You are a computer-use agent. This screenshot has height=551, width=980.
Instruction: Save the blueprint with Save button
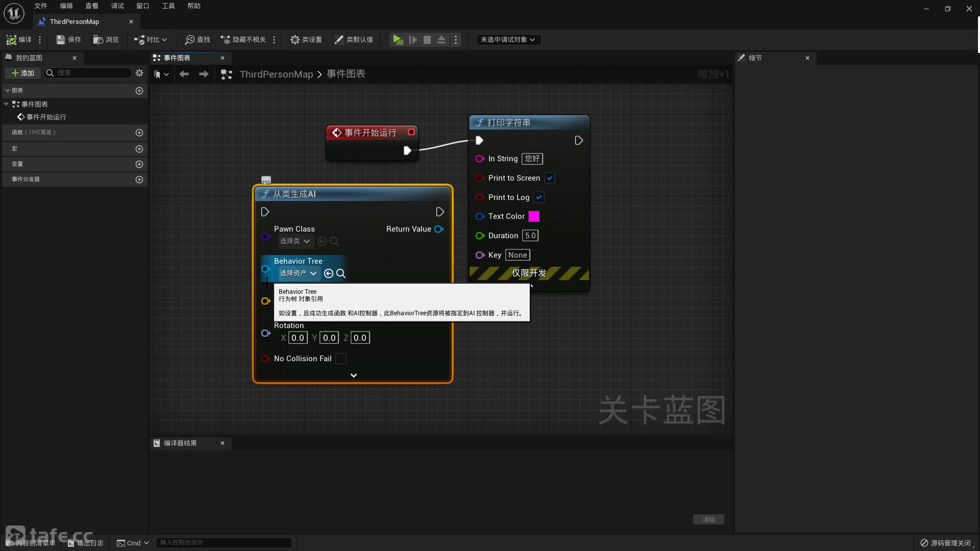[68, 39]
